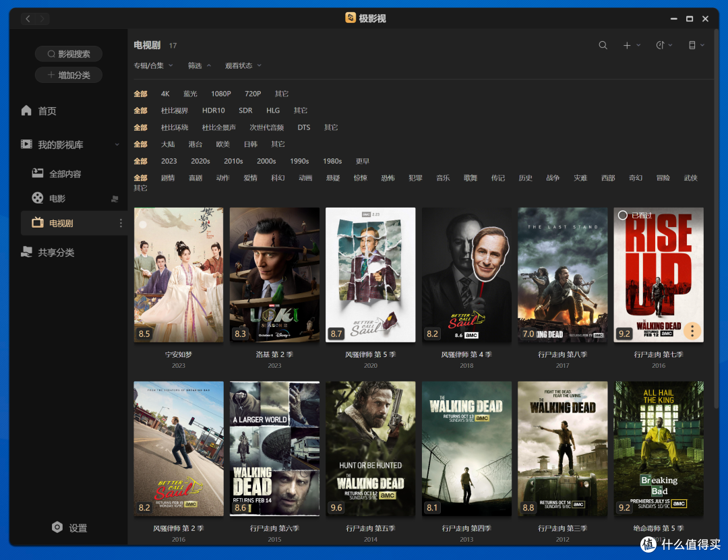728x560 pixels.
Task: Open the 观看状态 dropdown
Action: pyautogui.click(x=243, y=65)
